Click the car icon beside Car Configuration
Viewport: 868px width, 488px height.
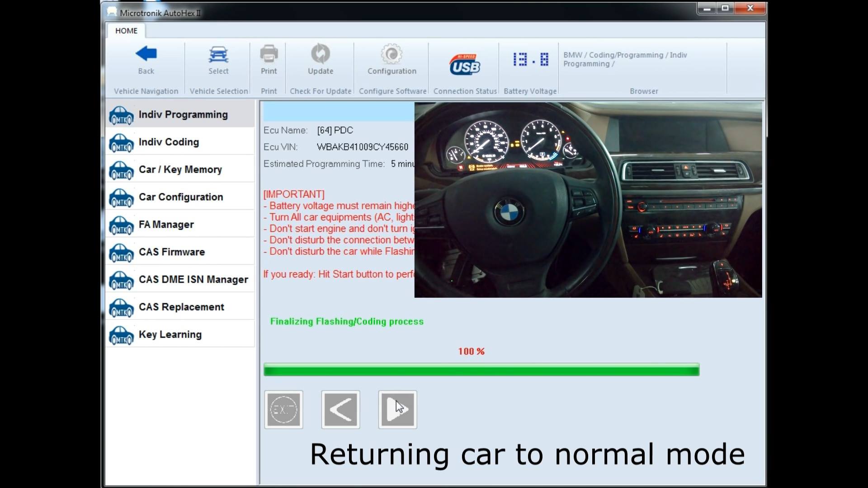click(x=121, y=198)
